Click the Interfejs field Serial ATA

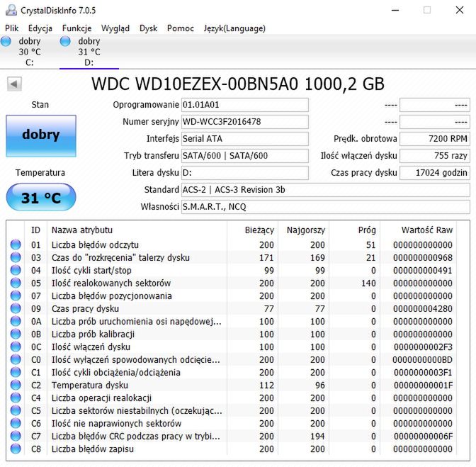click(x=245, y=139)
